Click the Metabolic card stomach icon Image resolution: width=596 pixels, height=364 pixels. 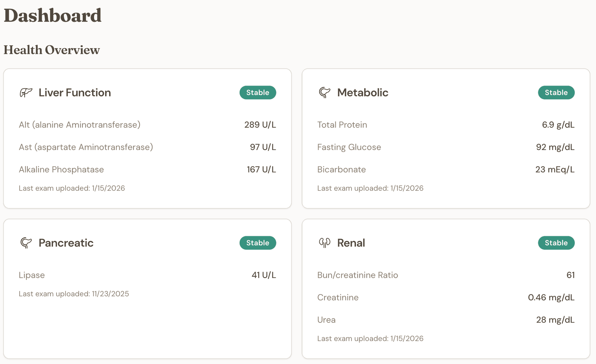[x=324, y=92]
